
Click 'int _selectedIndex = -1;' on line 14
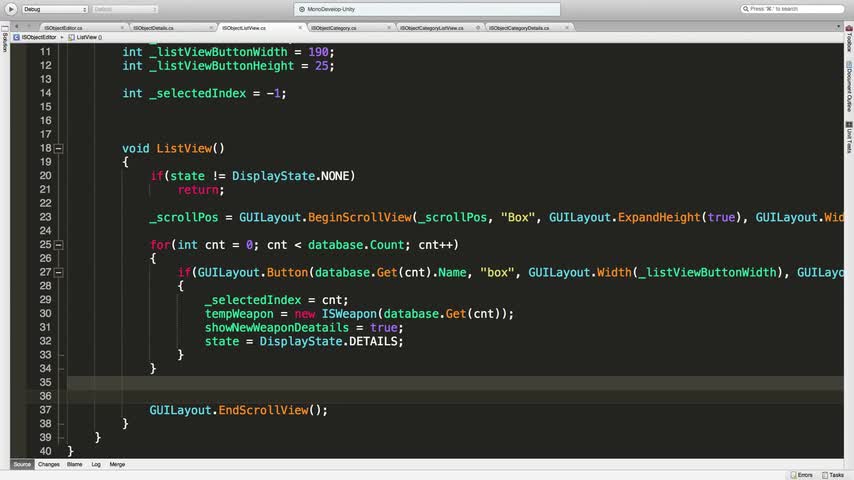[204, 94]
